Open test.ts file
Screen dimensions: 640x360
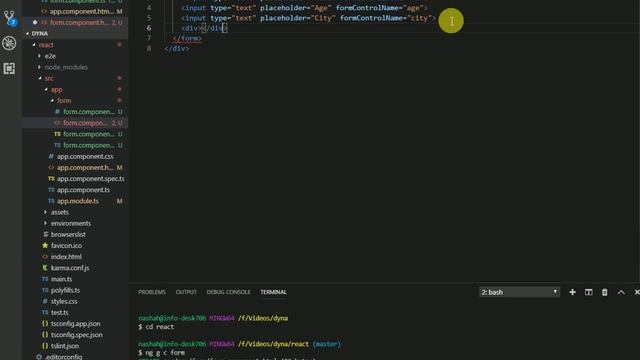[x=60, y=312]
